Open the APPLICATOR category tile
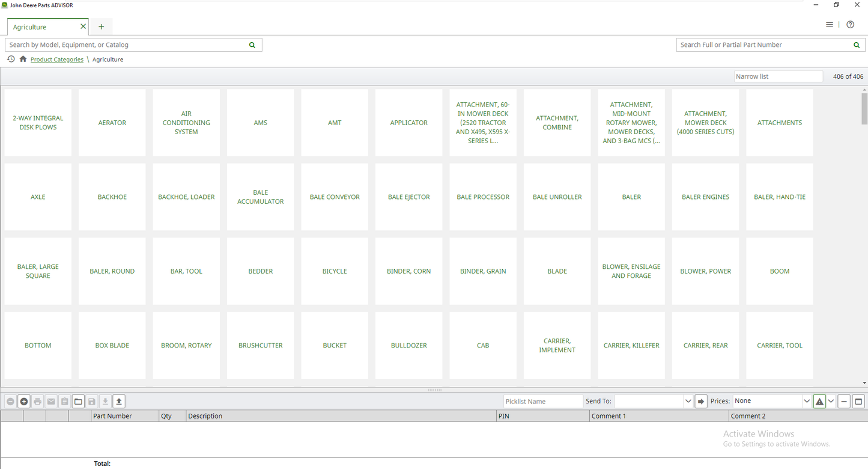Image resolution: width=868 pixels, height=469 pixels. click(409, 123)
